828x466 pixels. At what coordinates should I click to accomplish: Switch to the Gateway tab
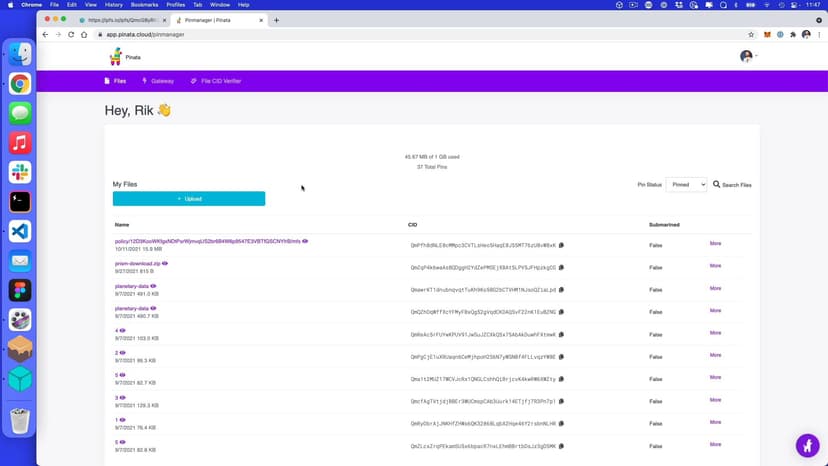click(x=158, y=81)
